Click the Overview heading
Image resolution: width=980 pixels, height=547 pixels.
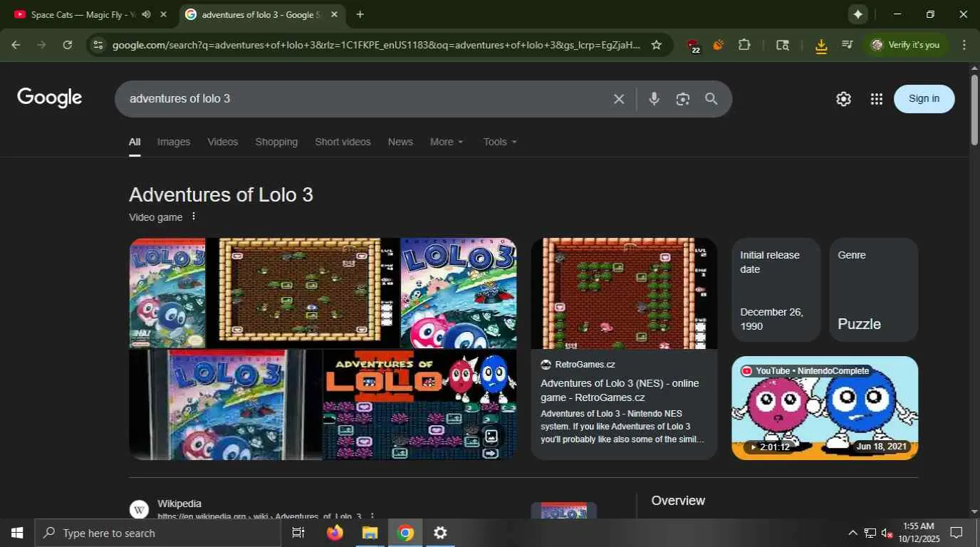click(x=678, y=501)
